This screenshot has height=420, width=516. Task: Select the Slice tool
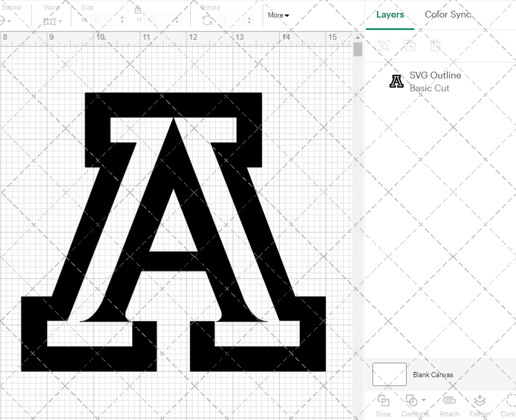pos(383,405)
